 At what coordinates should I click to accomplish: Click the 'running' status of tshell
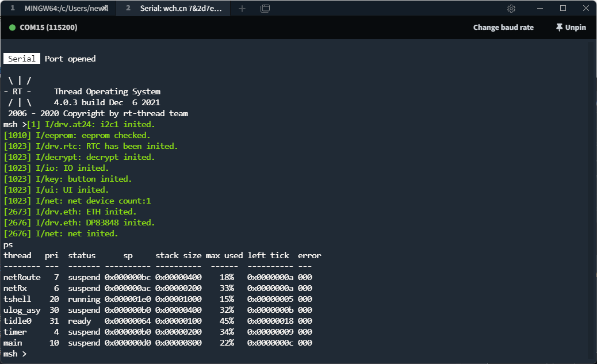tap(84, 300)
